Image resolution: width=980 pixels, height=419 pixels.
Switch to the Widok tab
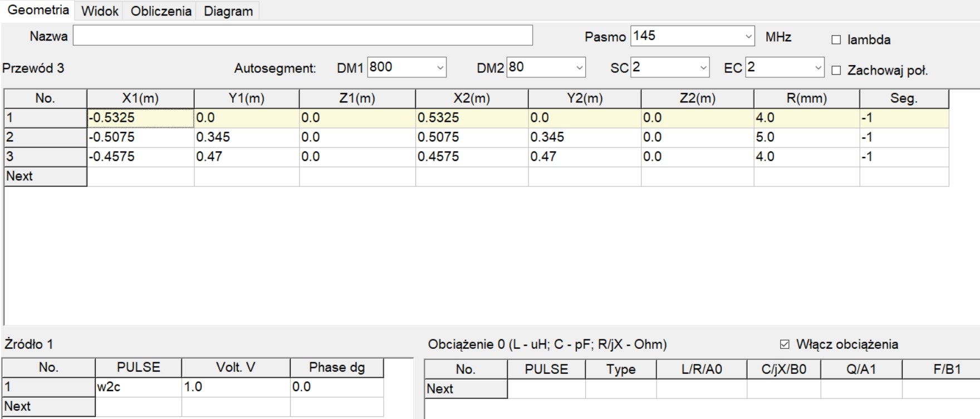pyautogui.click(x=100, y=11)
